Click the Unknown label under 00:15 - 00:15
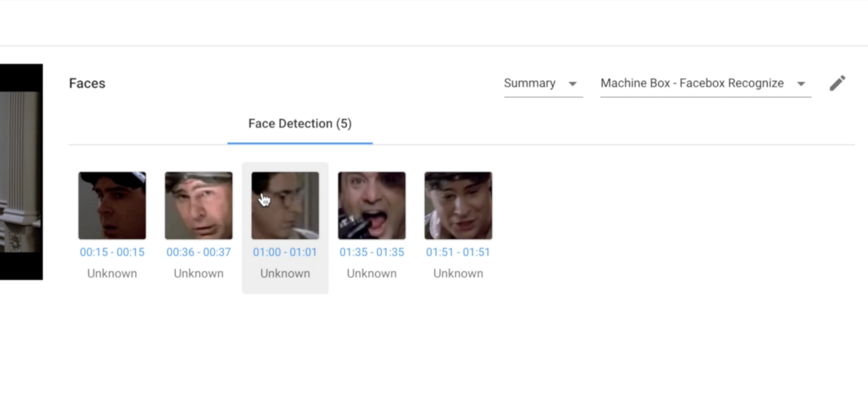868x400 pixels. pos(112,274)
